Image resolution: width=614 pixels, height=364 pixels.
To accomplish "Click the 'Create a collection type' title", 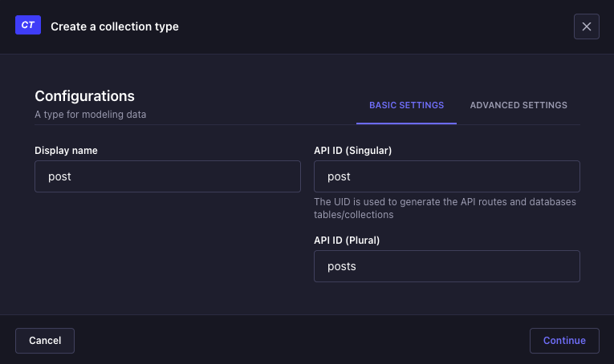I will coord(115,26).
